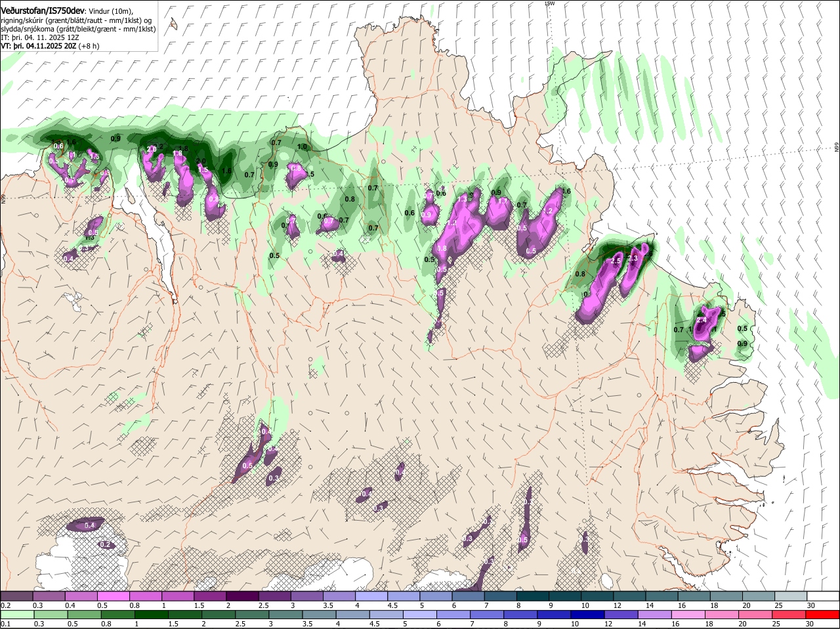Click the '0.2' label on upper scale
Viewport: 840px width, 629px height.
click(x=5, y=605)
